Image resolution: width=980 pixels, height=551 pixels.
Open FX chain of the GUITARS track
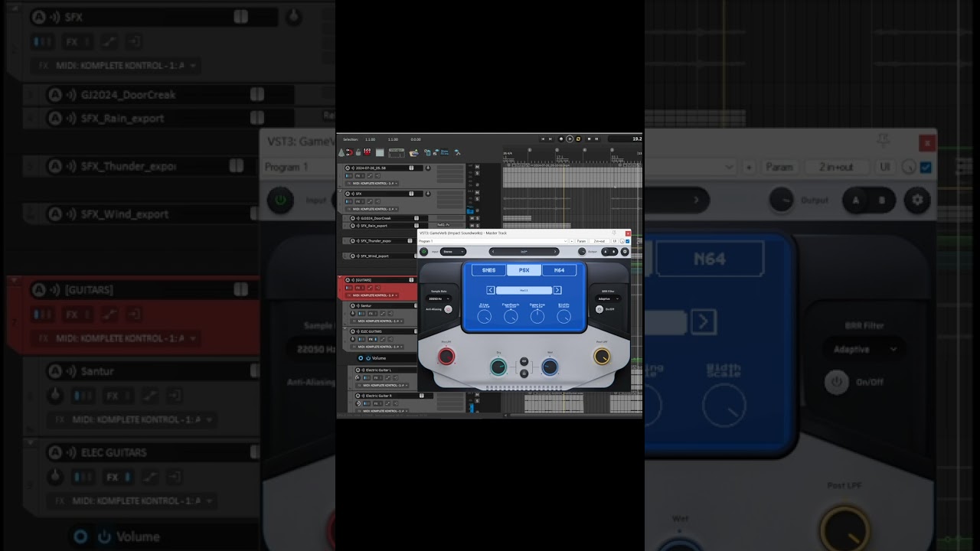pyautogui.click(x=358, y=288)
